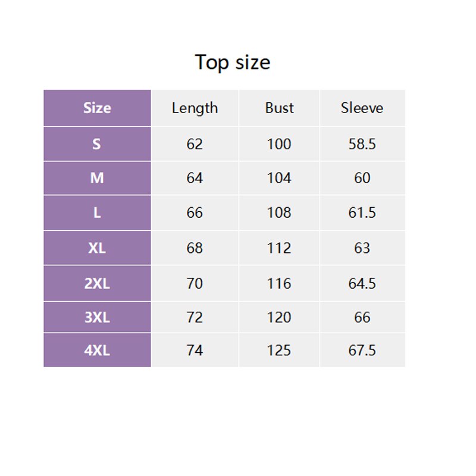Image resolution: width=476 pixels, height=476 pixels.
Task: Click the Bust column header
Action: (x=279, y=108)
